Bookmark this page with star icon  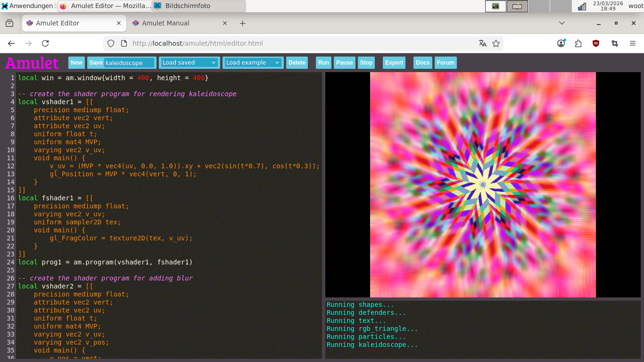coord(496,43)
